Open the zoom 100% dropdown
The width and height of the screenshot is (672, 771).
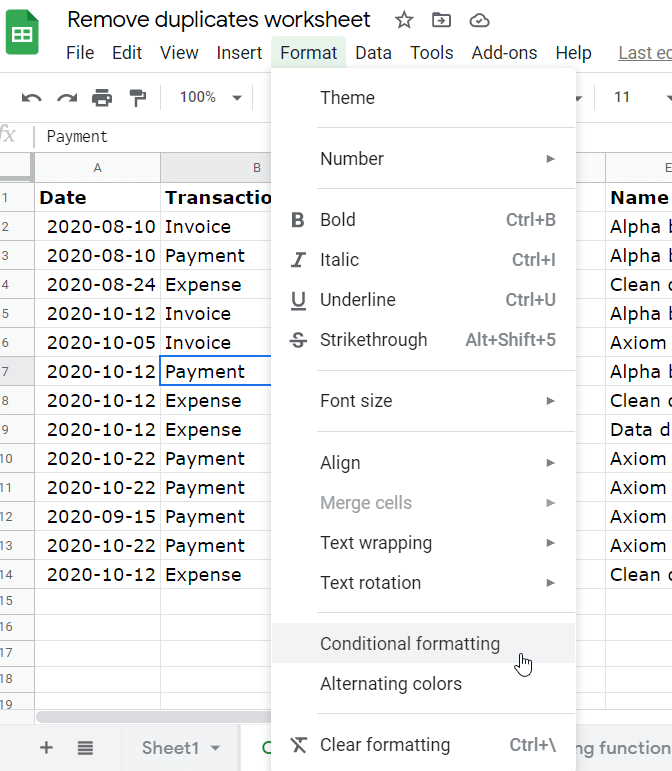click(210, 97)
